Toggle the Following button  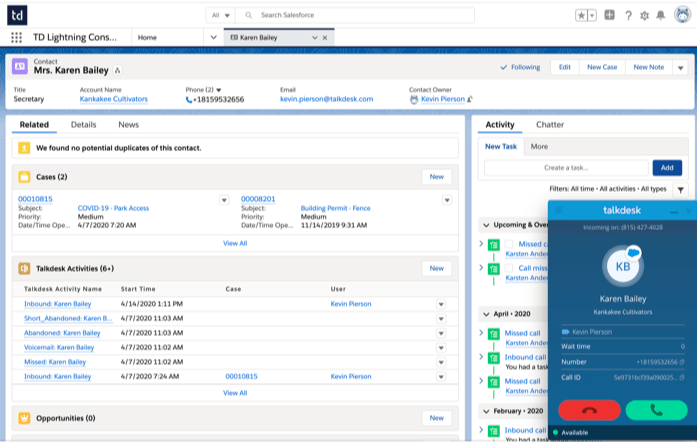(x=520, y=67)
